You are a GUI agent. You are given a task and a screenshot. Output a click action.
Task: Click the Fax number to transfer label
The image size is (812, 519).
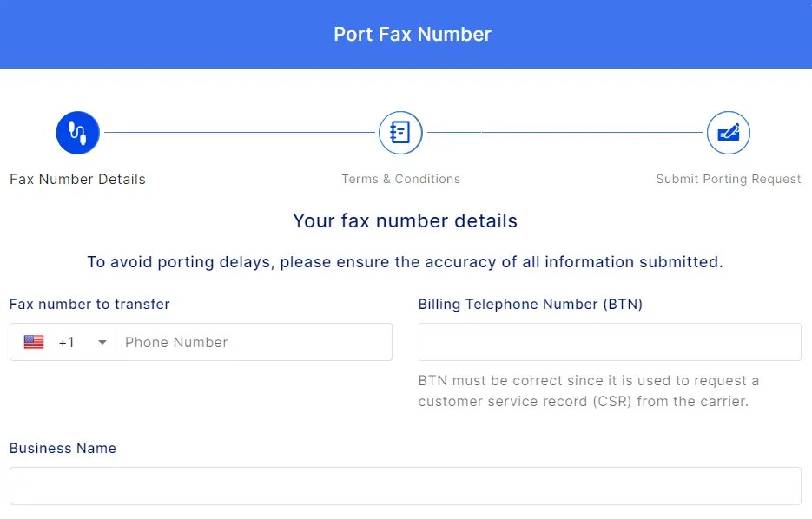pos(89,305)
